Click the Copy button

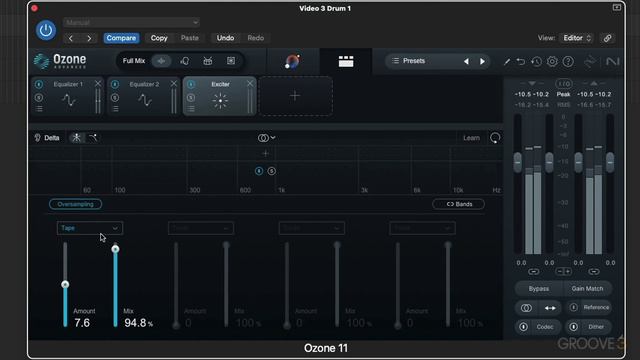[x=159, y=38]
